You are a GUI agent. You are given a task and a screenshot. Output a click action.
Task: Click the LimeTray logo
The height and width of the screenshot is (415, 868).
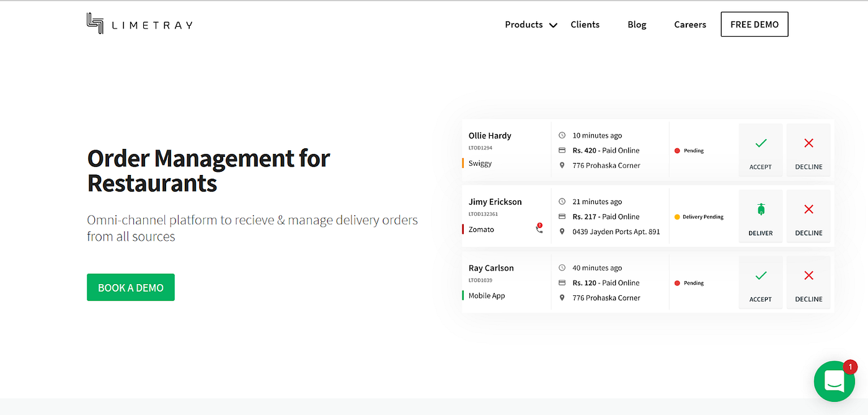[x=139, y=24]
